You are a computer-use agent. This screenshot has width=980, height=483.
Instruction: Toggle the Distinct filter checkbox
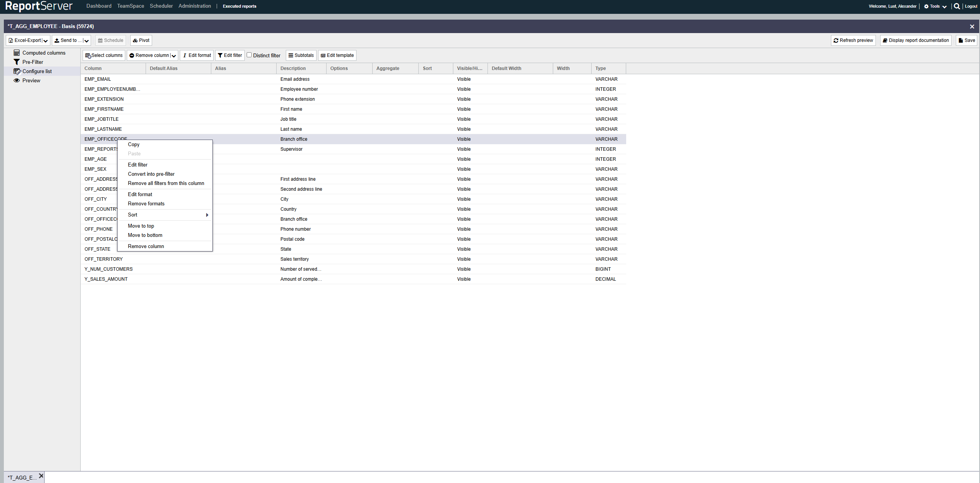pos(249,55)
